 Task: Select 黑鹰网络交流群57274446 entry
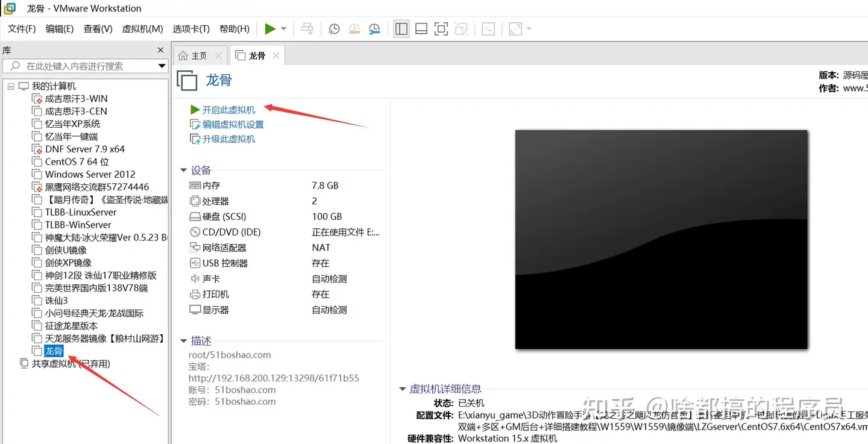coord(97,187)
